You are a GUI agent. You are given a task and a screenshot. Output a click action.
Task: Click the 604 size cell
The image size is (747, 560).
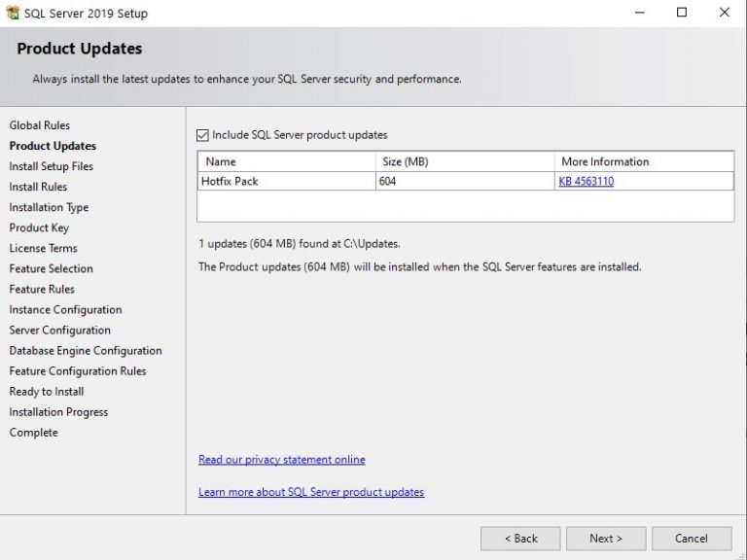click(x=465, y=181)
